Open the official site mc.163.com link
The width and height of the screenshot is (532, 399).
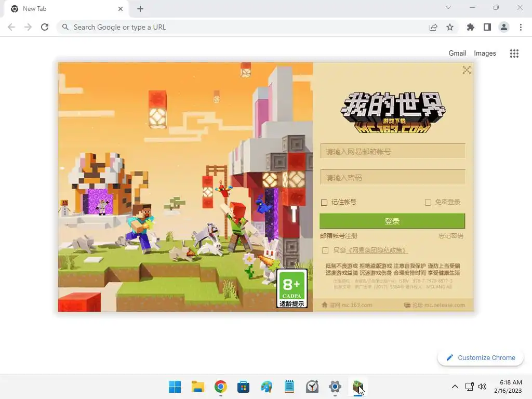(x=347, y=305)
